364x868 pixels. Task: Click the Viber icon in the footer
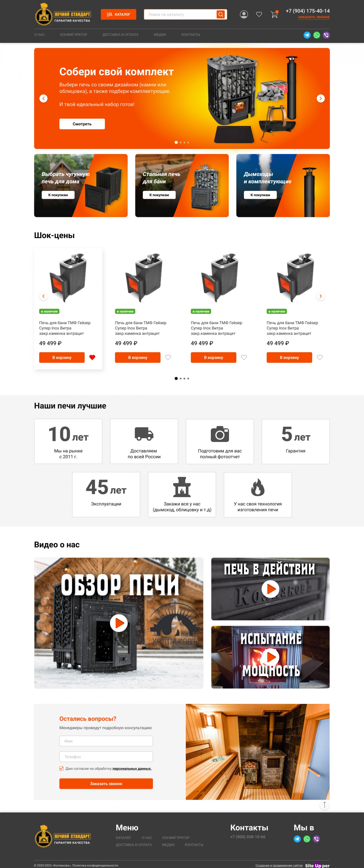[x=316, y=839]
